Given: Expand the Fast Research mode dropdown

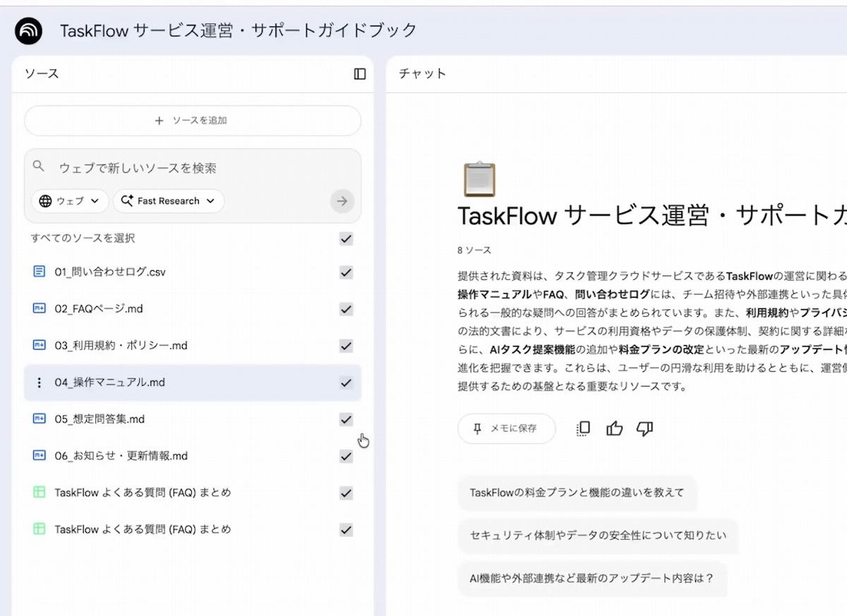Looking at the screenshot, I should pyautogui.click(x=169, y=201).
